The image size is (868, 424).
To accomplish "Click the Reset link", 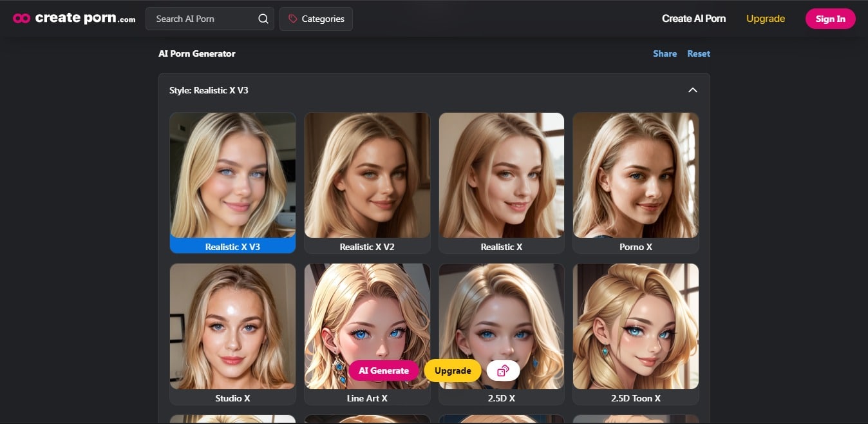I will 699,53.
